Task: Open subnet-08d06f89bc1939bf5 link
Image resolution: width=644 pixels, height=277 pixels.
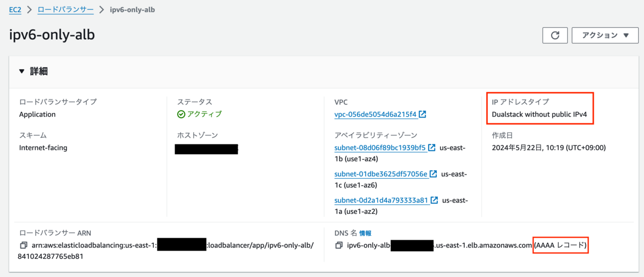Action: [x=380, y=147]
